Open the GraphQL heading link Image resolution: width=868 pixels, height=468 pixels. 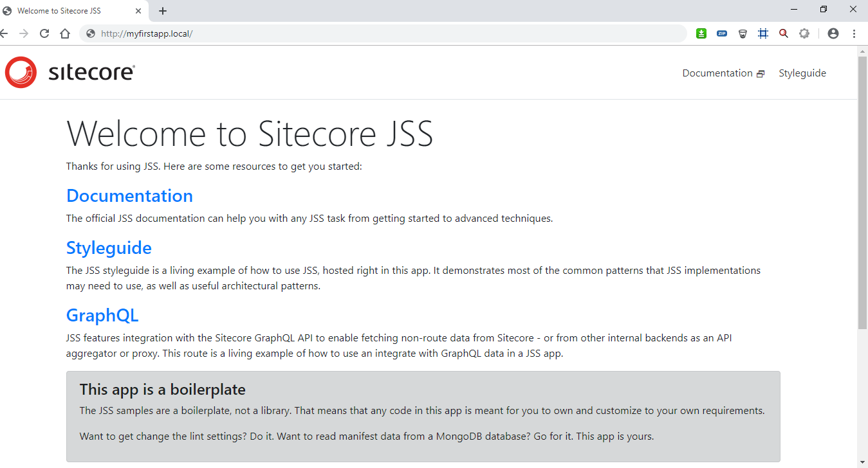[102, 315]
